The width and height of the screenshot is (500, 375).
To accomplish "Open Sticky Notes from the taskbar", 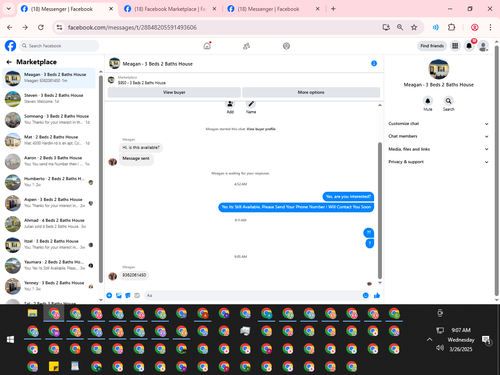I will click(x=54, y=366).
